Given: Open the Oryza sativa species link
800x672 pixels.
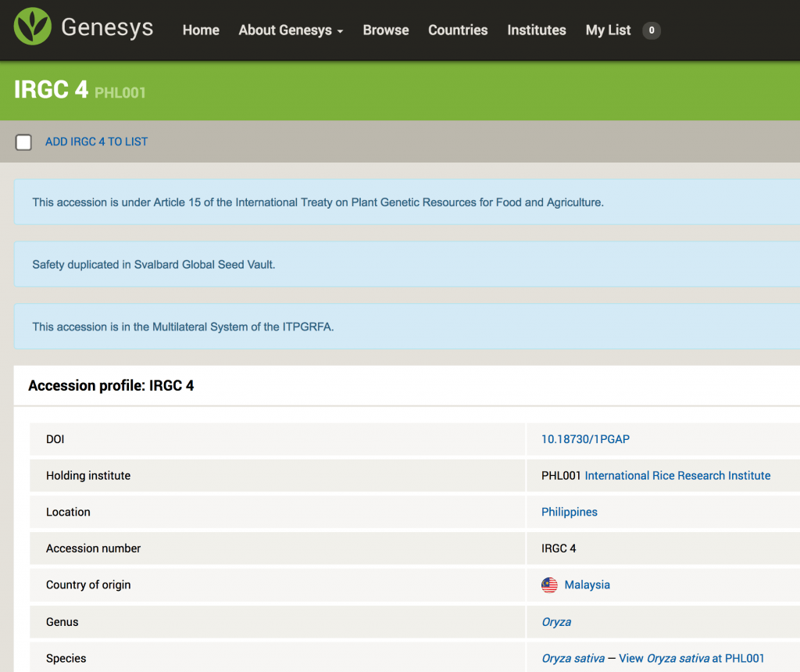Looking at the screenshot, I should [573, 658].
